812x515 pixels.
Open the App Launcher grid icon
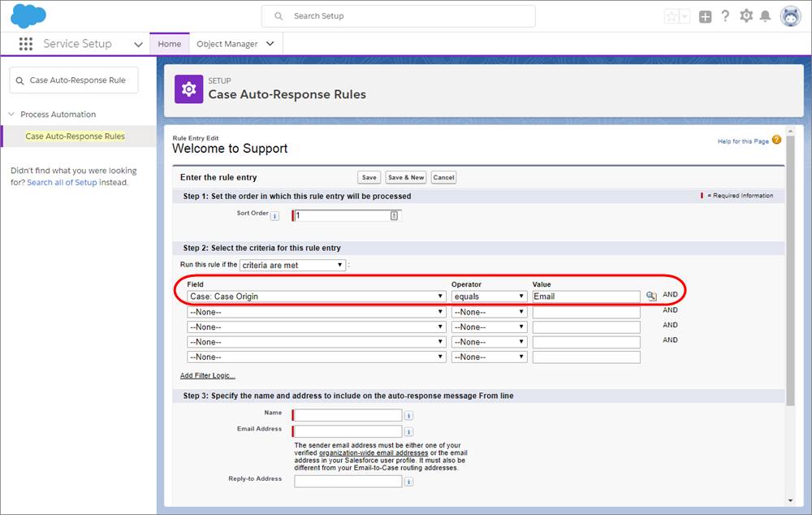(25, 44)
